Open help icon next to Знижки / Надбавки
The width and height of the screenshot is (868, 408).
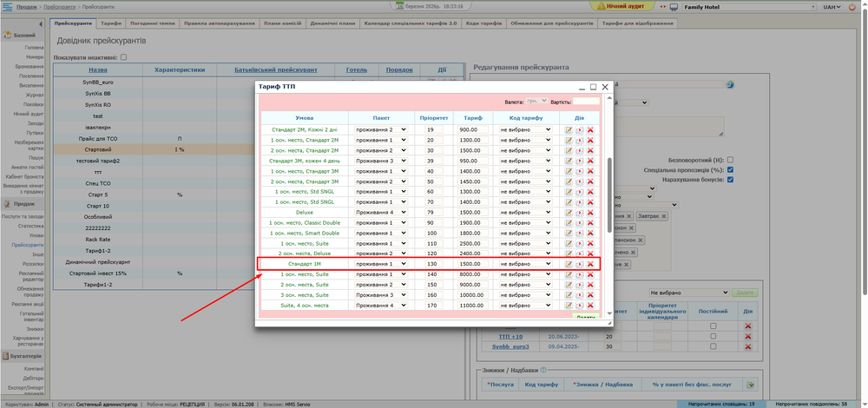coord(542,371)
